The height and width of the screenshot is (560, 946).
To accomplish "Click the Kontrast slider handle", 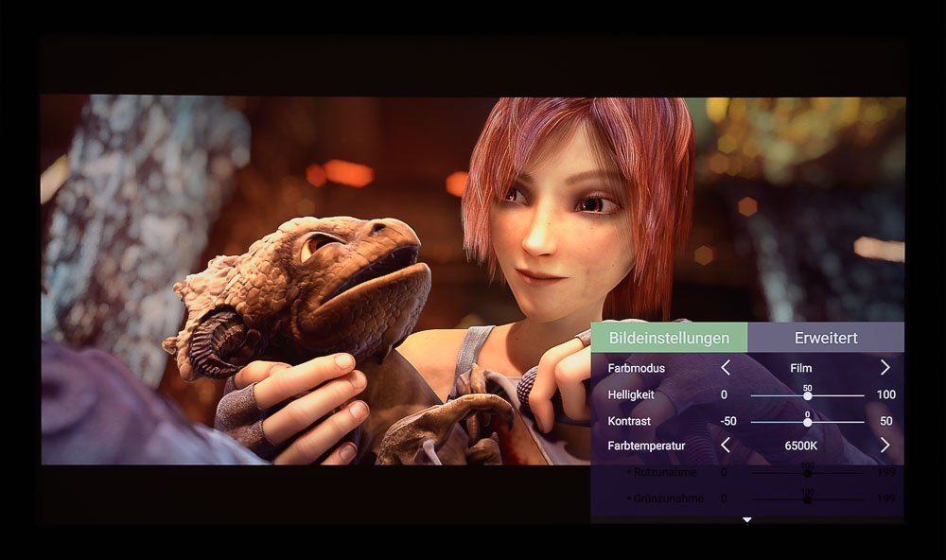I will [x=807, y=422].
